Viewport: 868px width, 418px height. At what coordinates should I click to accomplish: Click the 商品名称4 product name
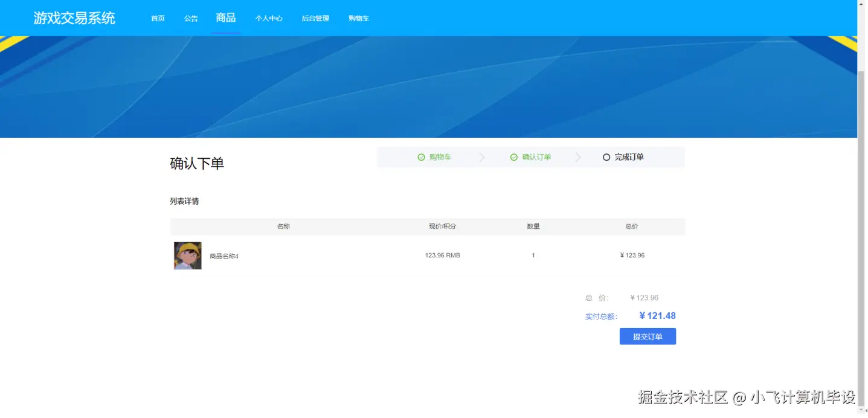(x=224, y=256)
